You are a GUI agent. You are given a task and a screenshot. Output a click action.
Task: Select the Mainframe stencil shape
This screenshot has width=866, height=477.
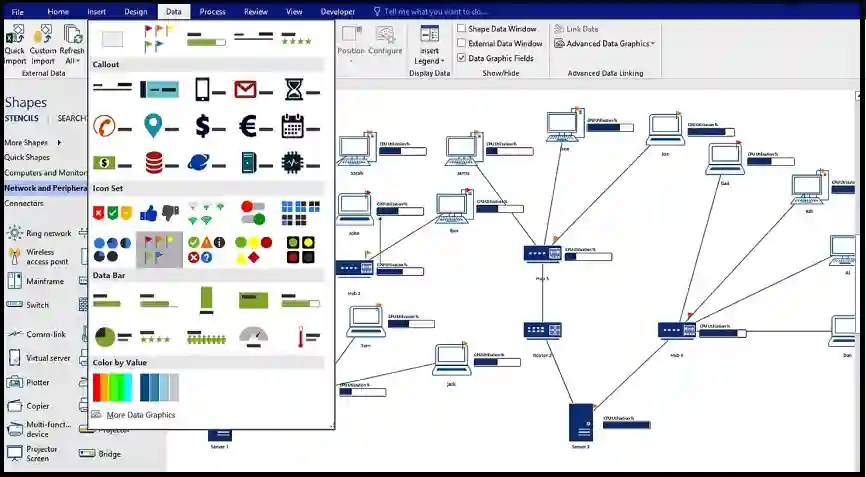[36, 281]
